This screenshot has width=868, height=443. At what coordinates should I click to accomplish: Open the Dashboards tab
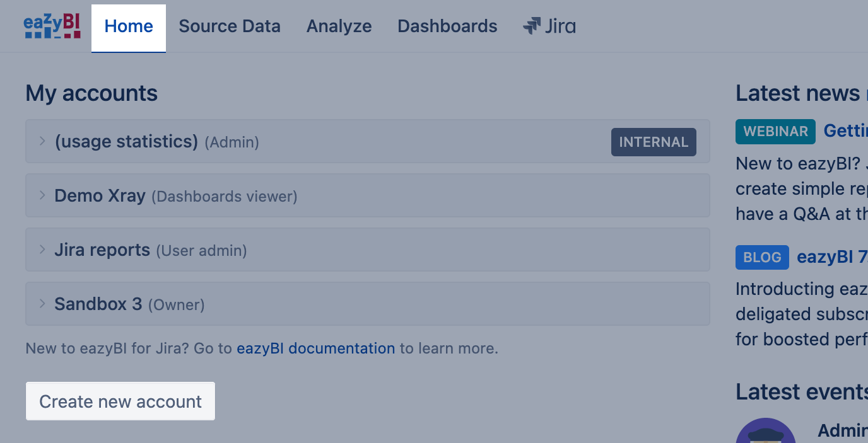click(447, 26)
